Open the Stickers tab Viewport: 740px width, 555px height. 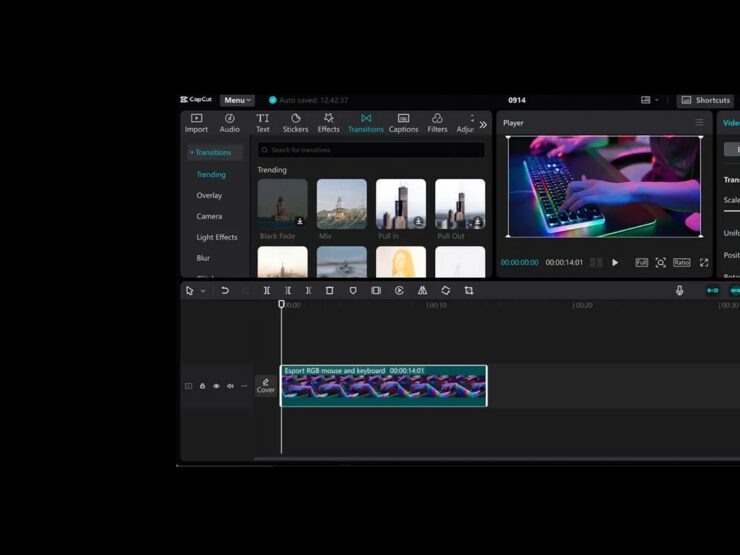click(295, 123)
